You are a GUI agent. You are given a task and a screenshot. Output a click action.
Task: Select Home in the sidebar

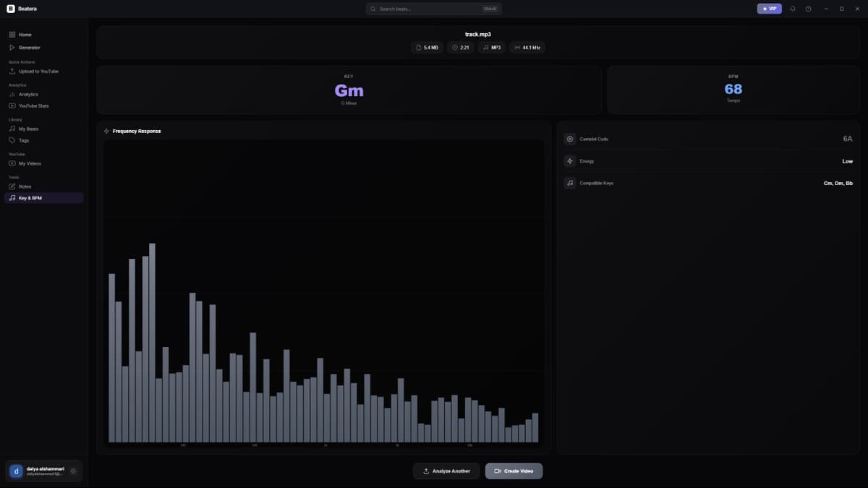point(24,34)
